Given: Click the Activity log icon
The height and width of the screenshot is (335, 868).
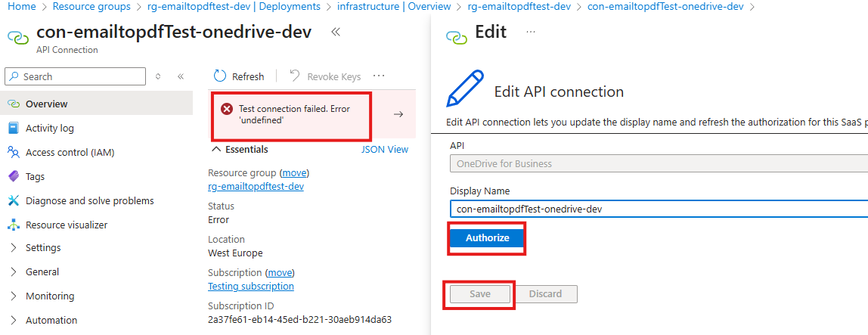Looking at the screenshot, I should point(14,128).
